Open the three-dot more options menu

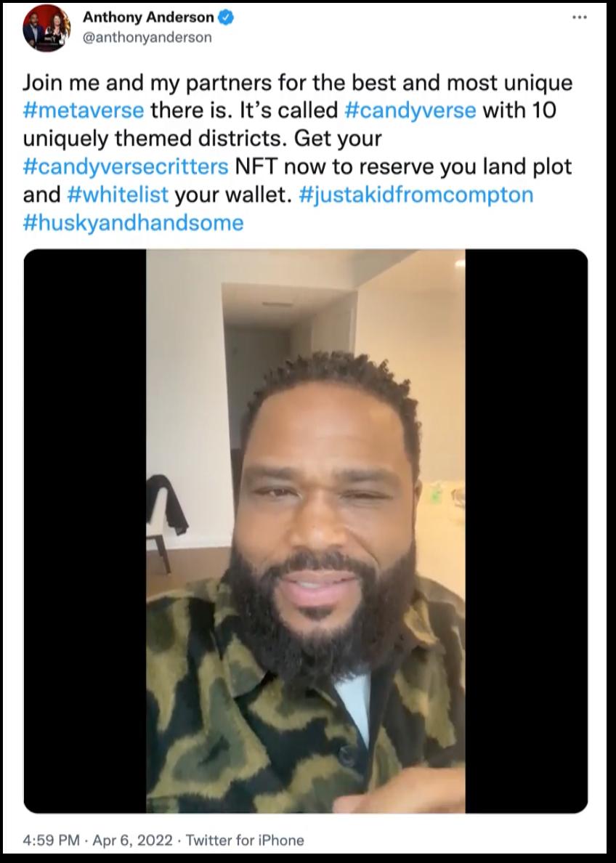[579, 17]
